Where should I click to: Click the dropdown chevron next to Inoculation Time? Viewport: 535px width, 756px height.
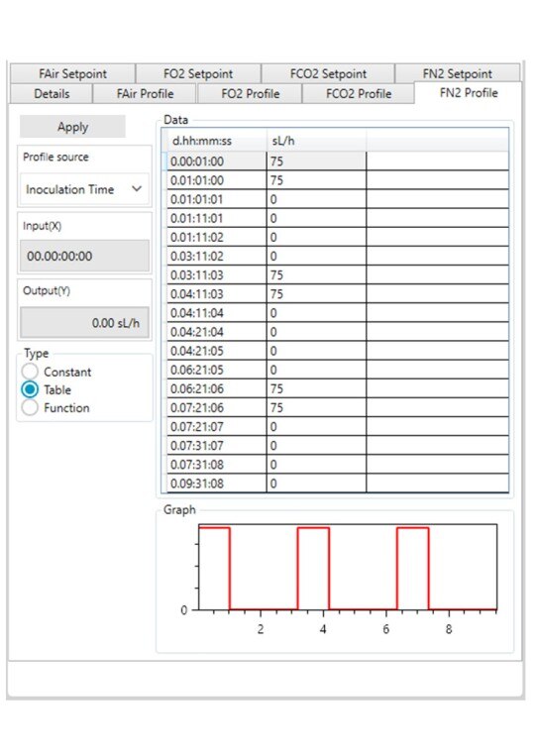pyautogui.click(x=137, y=189)
